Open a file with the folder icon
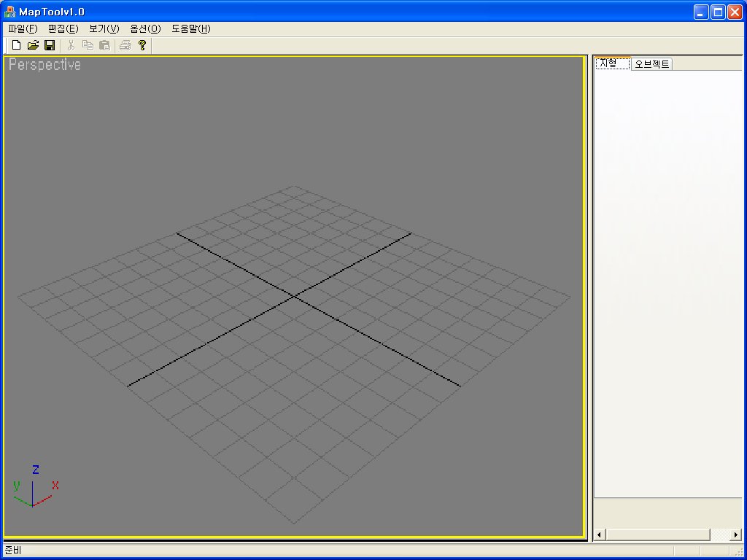 [x=33, y=45]
